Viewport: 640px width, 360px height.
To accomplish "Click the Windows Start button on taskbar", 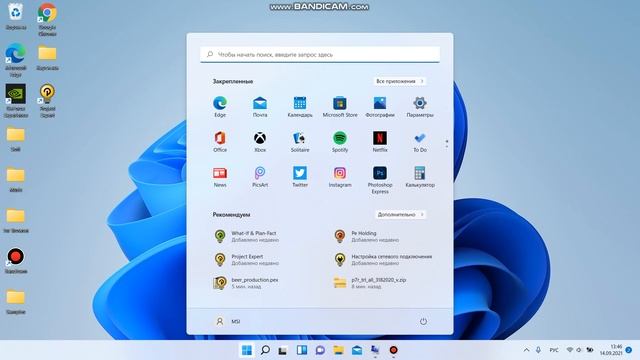I will (247, 350).
